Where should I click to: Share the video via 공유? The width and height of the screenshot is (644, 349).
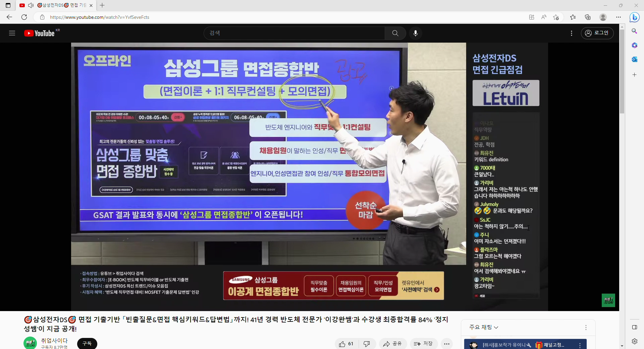392,344
